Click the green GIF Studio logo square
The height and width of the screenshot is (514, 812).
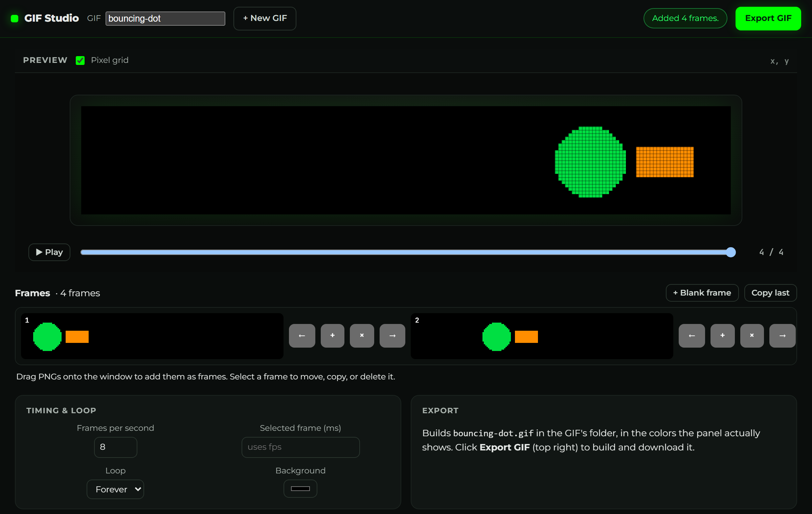coord(15,18)
